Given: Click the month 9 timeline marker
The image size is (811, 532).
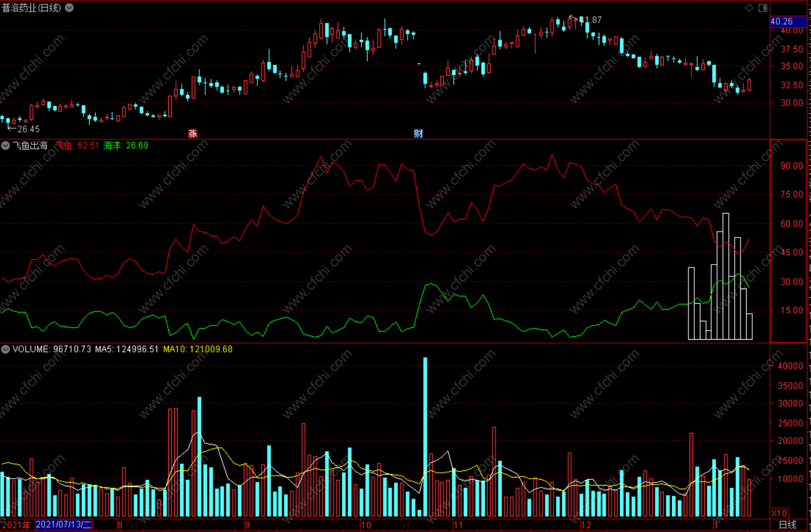Looking at the screenshot, I should pyautogui.click(x=247, y=525).
